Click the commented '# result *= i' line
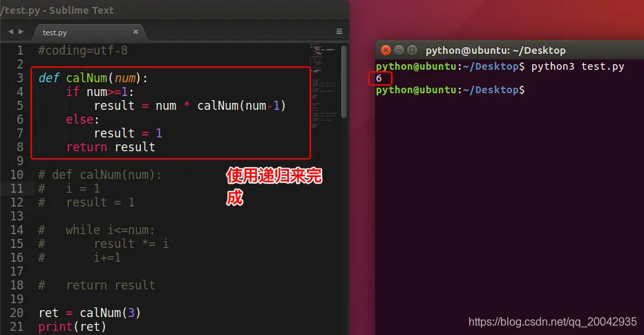This screenshot has height=335, width=644. pyautogui.click(x=104, y=244)
